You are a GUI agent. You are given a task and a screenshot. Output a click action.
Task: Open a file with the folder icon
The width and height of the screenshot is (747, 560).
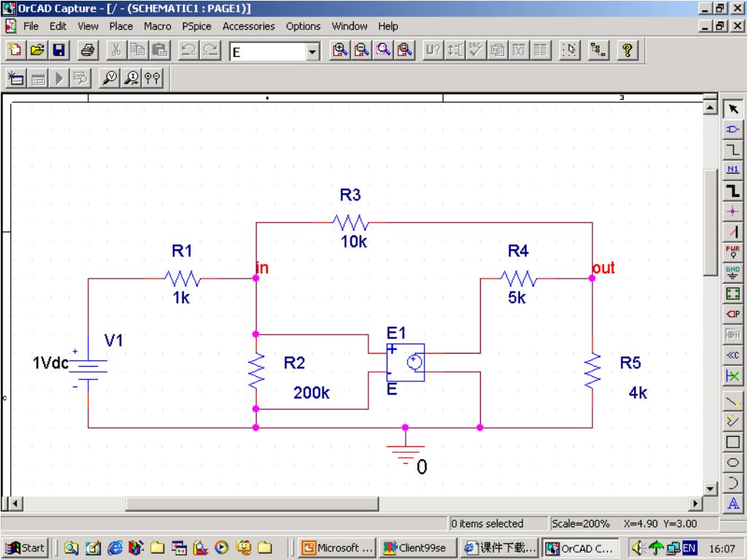(x=37, y=50)
